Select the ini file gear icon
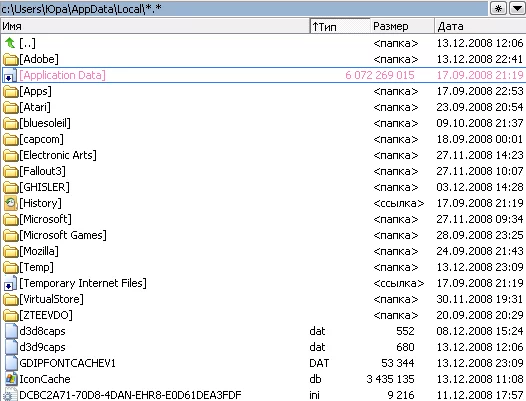 coord(10,395)
